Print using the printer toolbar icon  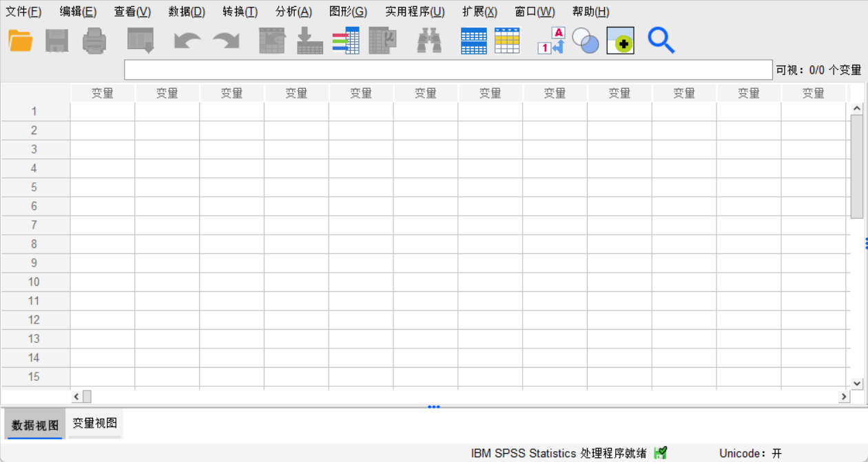[x=94, y=41]
